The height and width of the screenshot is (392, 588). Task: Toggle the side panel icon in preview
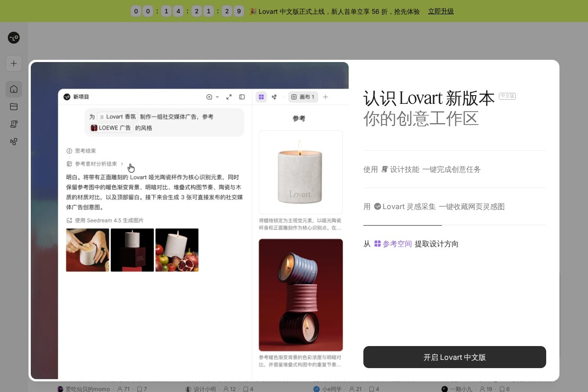click(242, 97)
